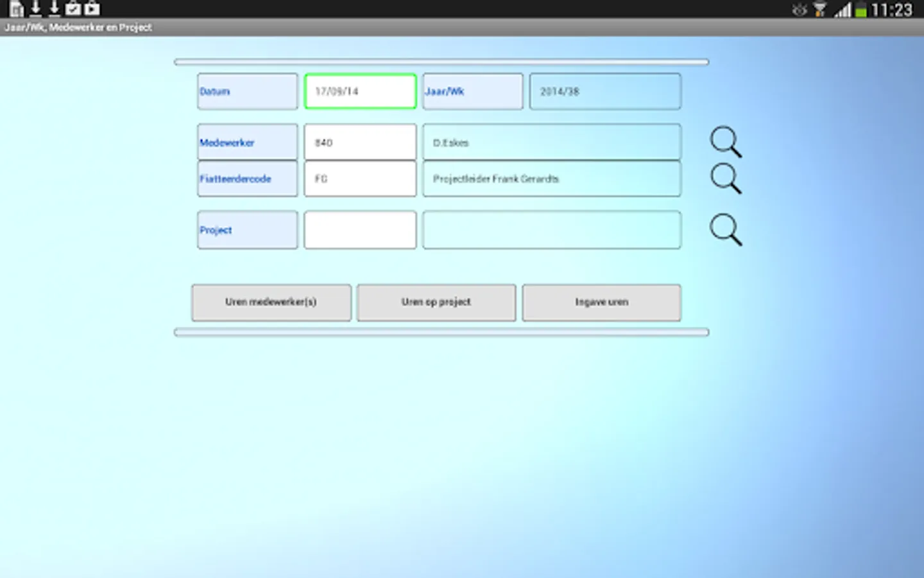Click the Project label
This screenshot has height=578, width=924.
(248, 230)
